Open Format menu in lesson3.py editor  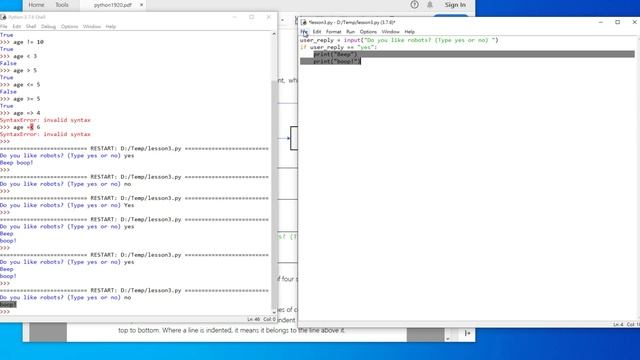(333, 32)
